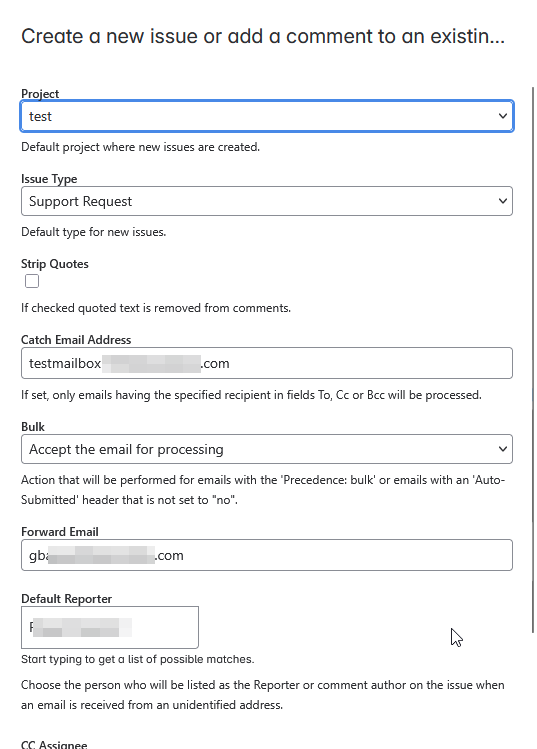Image resolution: width=537 pixels, height=749 pixels.
Task: Click the 'Forward Email' label
Action: [60, 532]
